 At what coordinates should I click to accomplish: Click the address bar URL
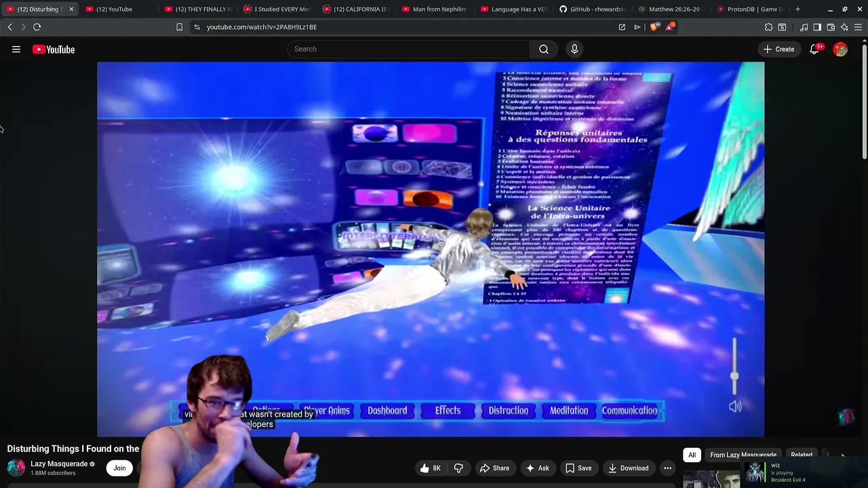(262, 27)
